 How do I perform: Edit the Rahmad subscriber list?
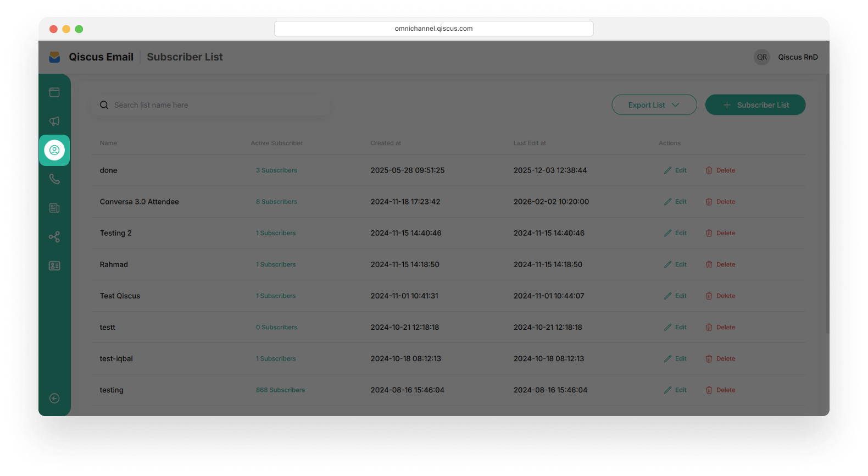[x=675, y=264]
